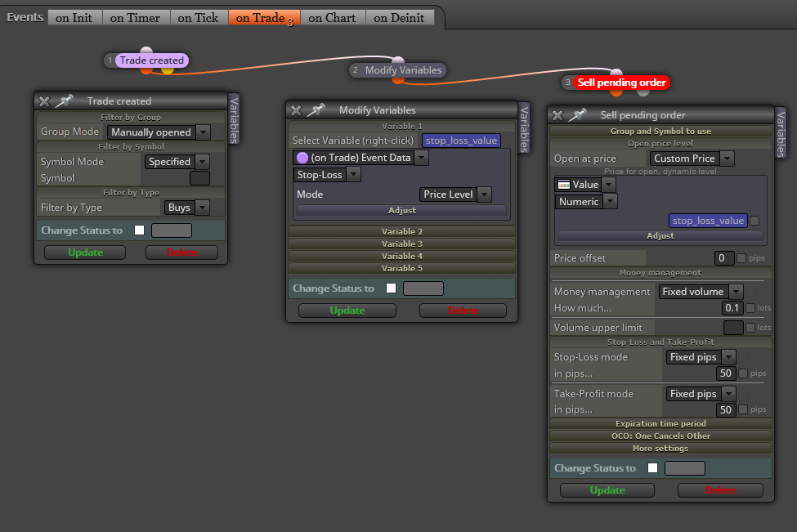Click purple Event Data circle icon
This screenshot has width=797, height=532.
(x=302, y=158)
